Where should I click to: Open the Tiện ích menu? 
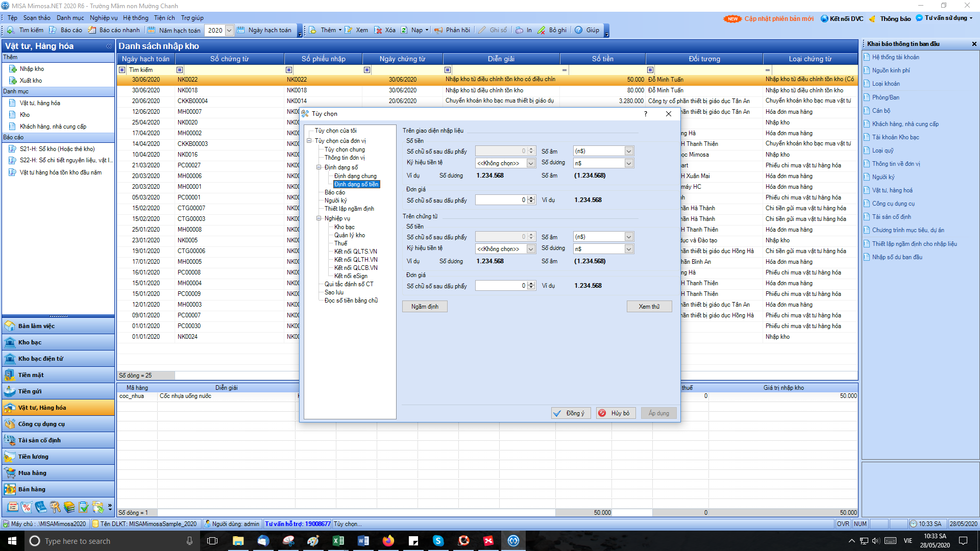[164, 18]
